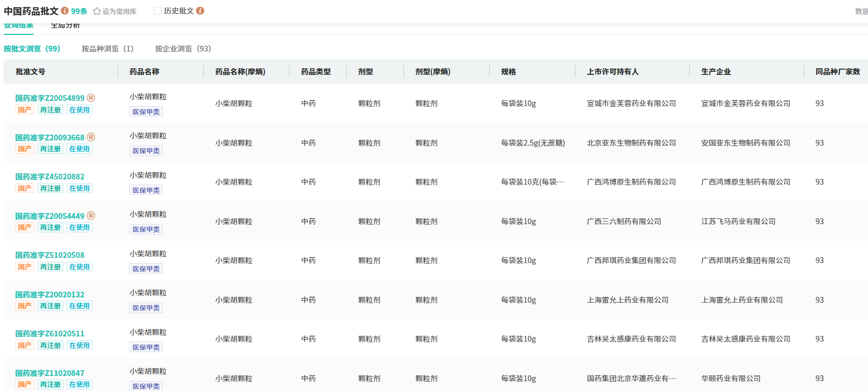Click the 药品类型 column header

(x=316, y=72)
